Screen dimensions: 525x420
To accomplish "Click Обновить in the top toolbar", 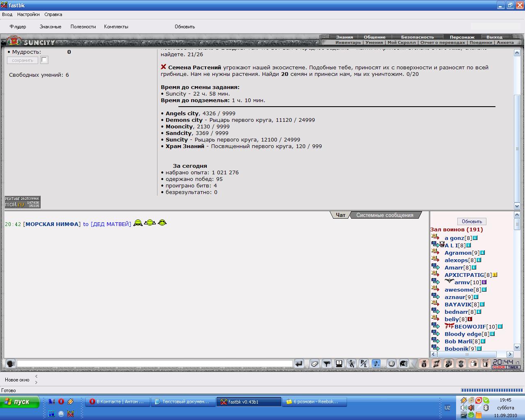I will (x=185, y=27).
